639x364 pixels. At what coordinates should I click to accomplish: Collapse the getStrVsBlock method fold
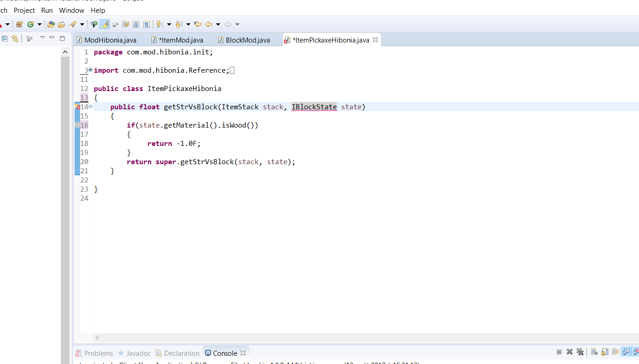(x=90, y=107)
